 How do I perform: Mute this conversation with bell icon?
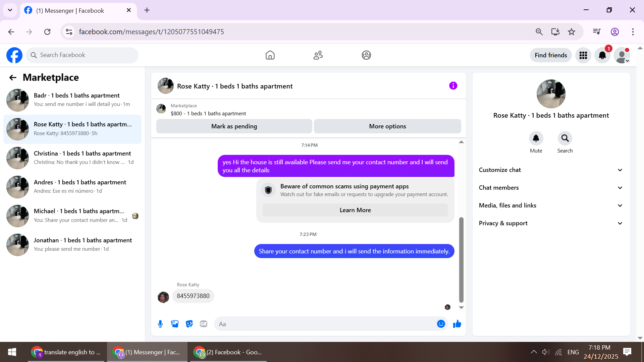click(536, 138)
